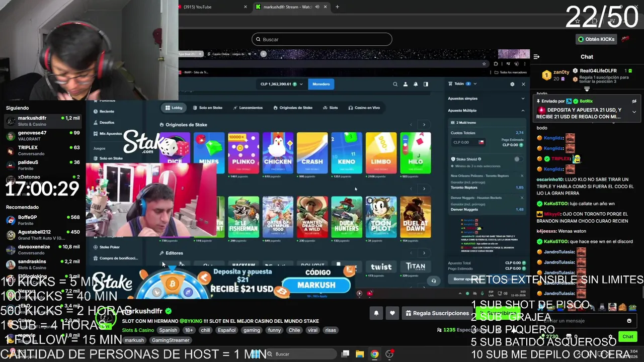Screen dimensions: 644x362
Task: Click the stream notification bell button
Action: pos(376,313)
